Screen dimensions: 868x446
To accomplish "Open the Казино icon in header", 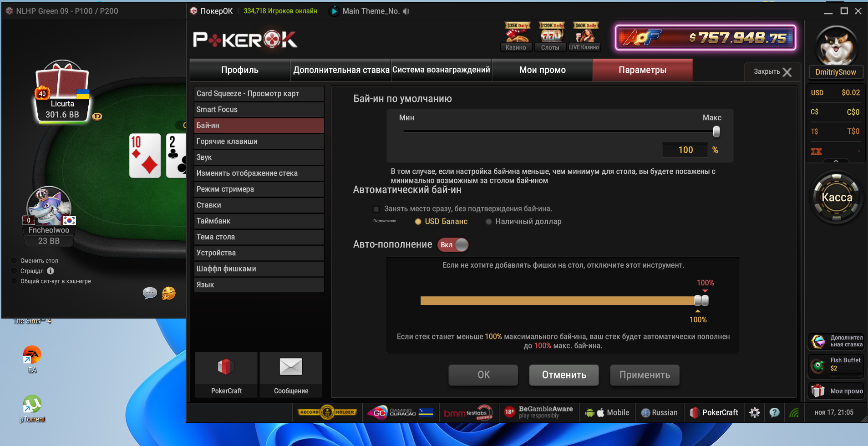I will click(516, 37).
